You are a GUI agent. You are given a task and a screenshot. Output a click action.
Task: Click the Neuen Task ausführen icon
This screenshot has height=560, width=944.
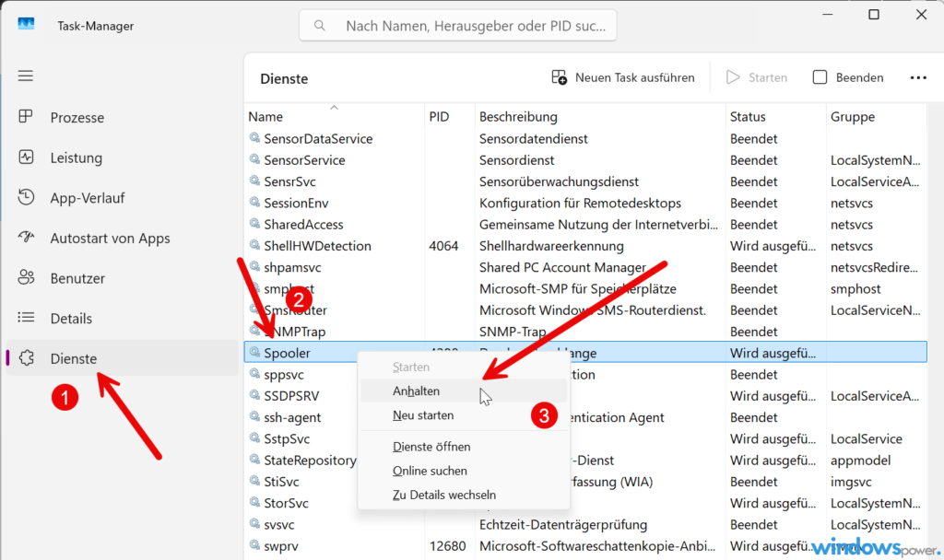[559, 77]
